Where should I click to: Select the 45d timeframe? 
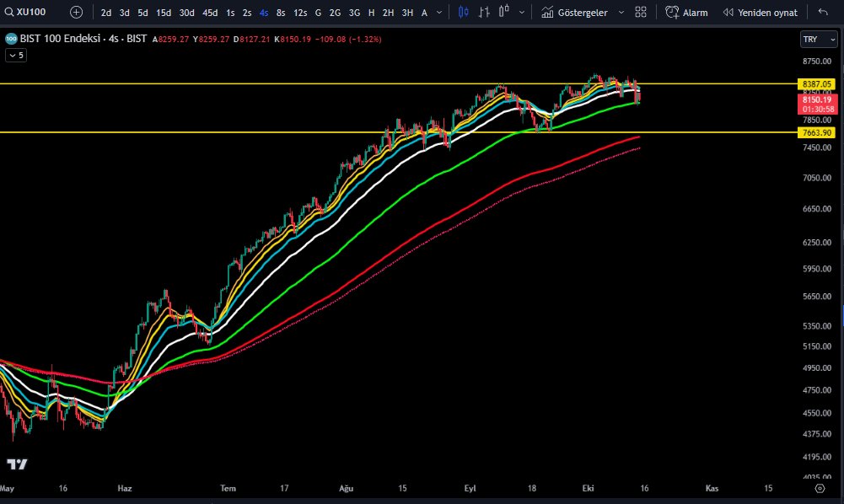[210, 13]
